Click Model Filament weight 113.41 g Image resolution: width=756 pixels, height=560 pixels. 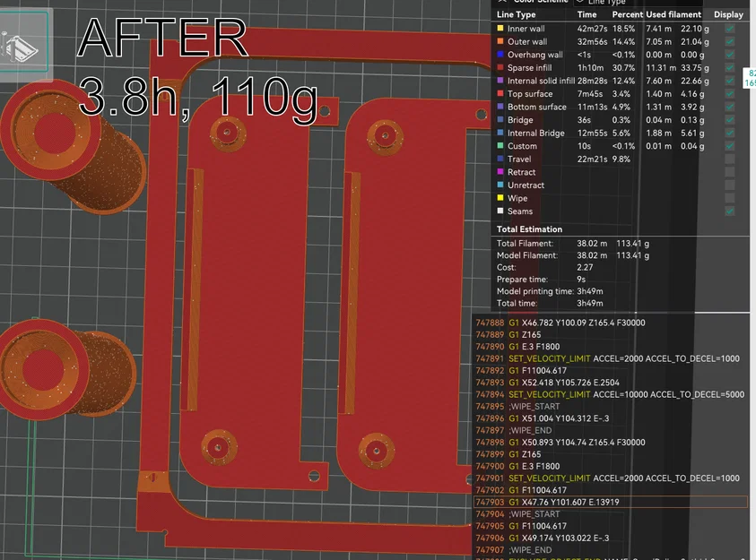click(x=632, y=255)
